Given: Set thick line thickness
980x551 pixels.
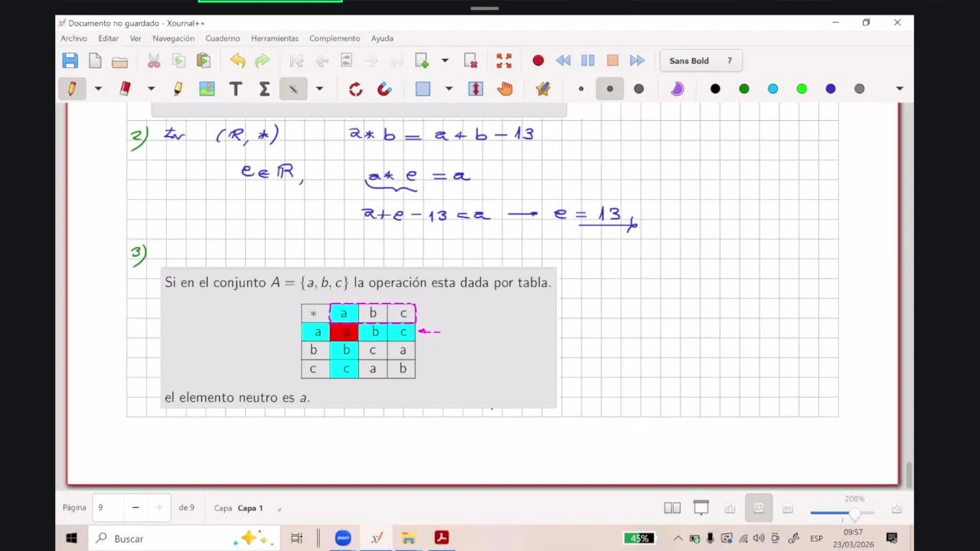Looking at the screenshot, I should [x=639, y=89].
